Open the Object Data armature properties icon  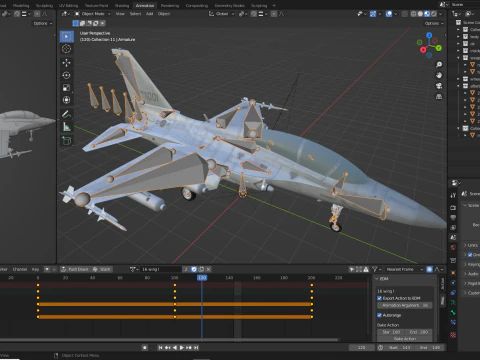coord(453,303)
